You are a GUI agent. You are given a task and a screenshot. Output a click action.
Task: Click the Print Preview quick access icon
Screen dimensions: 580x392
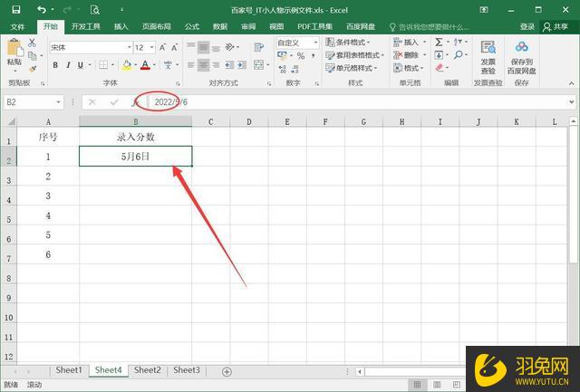[x=94, y=10]
